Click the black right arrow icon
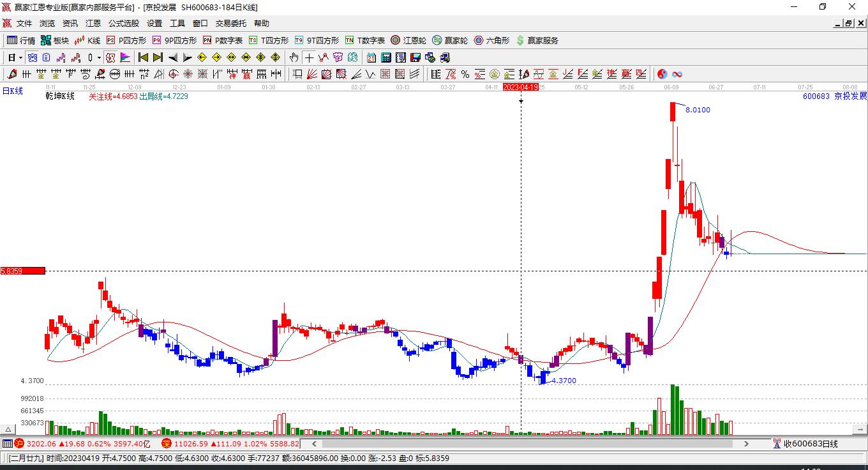Viewport: 868px width, 470px height. (188, 57)
